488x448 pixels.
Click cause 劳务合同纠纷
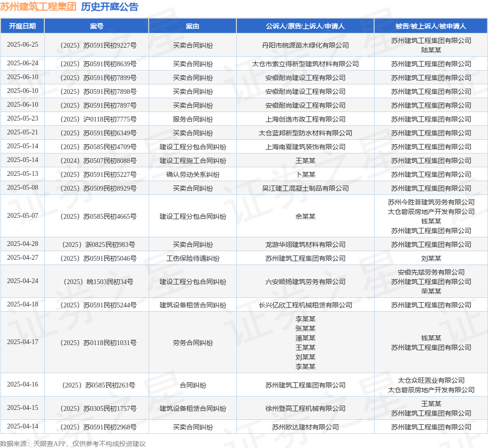[193, 343]
